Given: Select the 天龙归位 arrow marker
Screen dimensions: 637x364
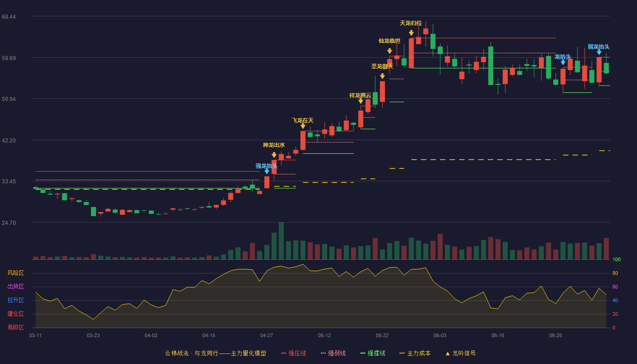Looking at the screenshot, I should [x=411, y=33].
